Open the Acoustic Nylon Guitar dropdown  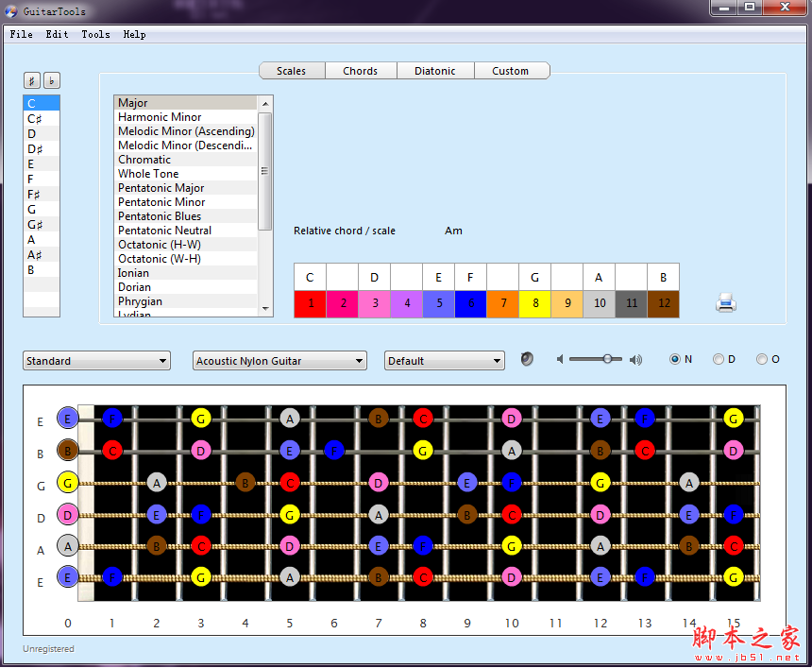(x=279, y=361)
